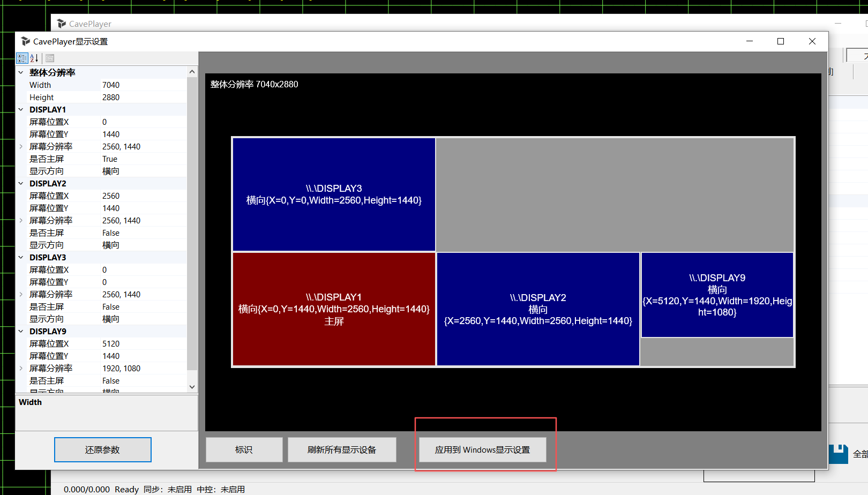The image size is (868, 495).
Task: Select the DISPLAY1 主屏 red rectangle in preview
Action: [x=333, y=309]
